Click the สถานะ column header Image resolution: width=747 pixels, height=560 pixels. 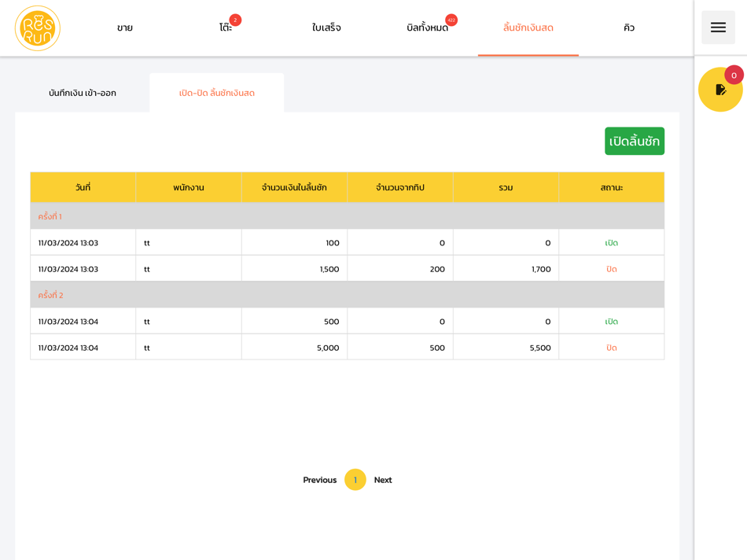[612, 187]
